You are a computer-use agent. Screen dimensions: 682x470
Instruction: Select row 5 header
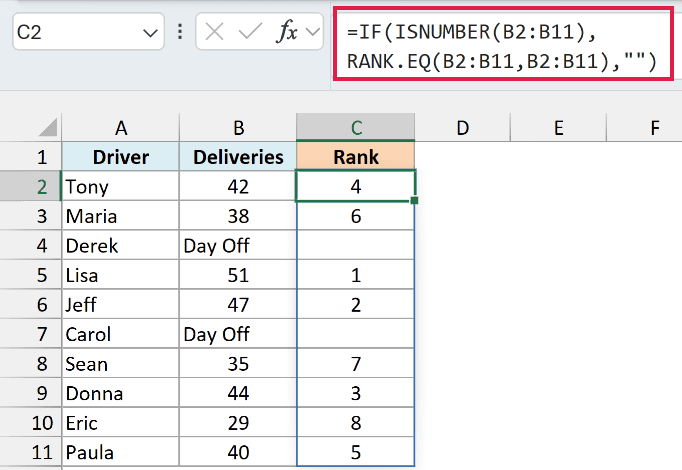(31, 275)
